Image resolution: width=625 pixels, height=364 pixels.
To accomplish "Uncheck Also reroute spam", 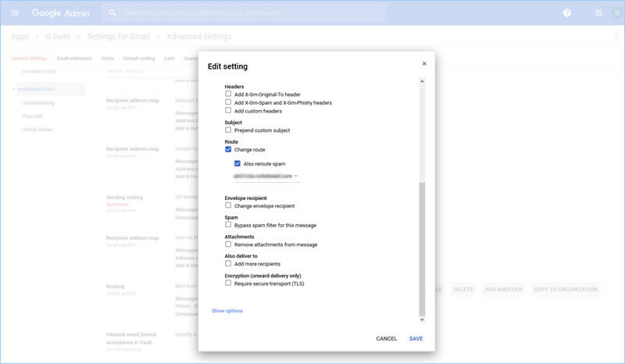I will 237,163.
